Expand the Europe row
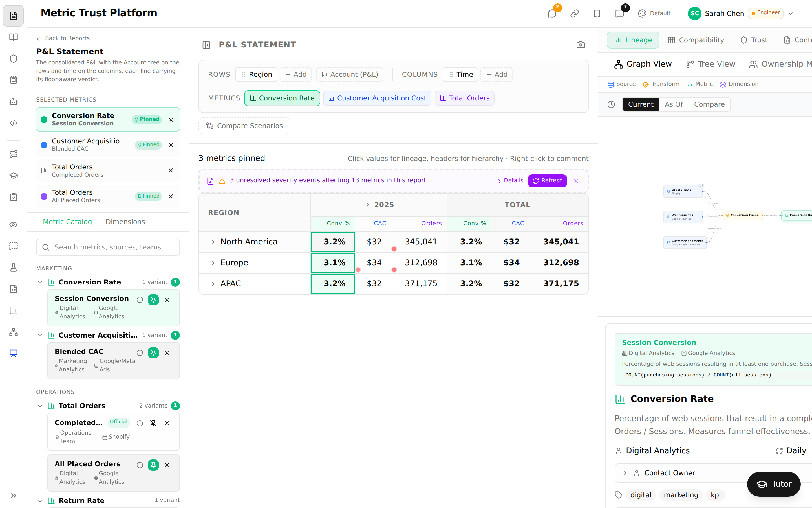 213,263
